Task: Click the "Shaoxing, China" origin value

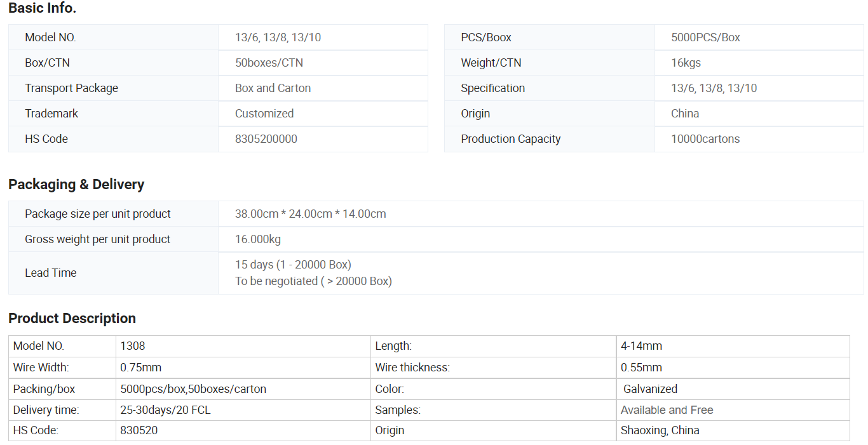Action: (x=660, y=430)
